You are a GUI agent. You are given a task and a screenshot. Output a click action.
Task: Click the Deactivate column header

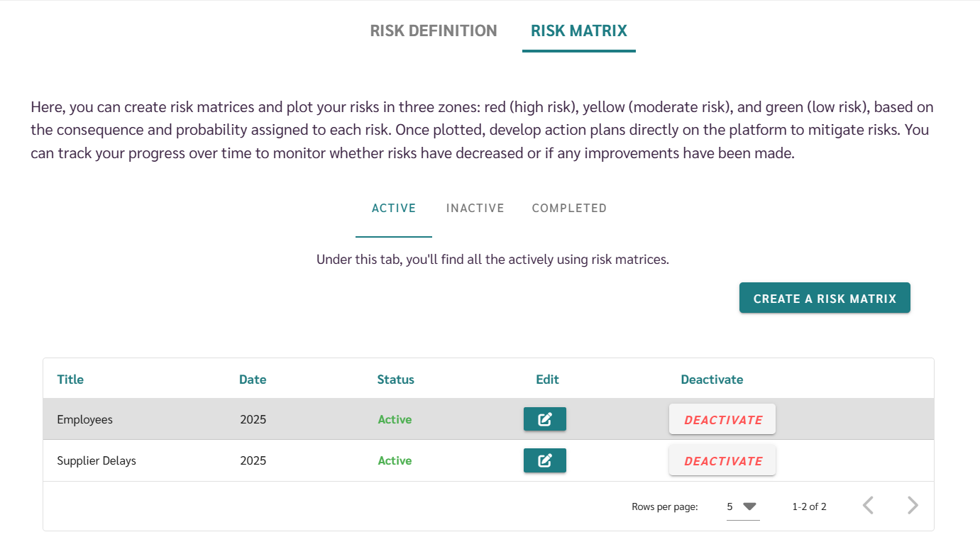712,380
